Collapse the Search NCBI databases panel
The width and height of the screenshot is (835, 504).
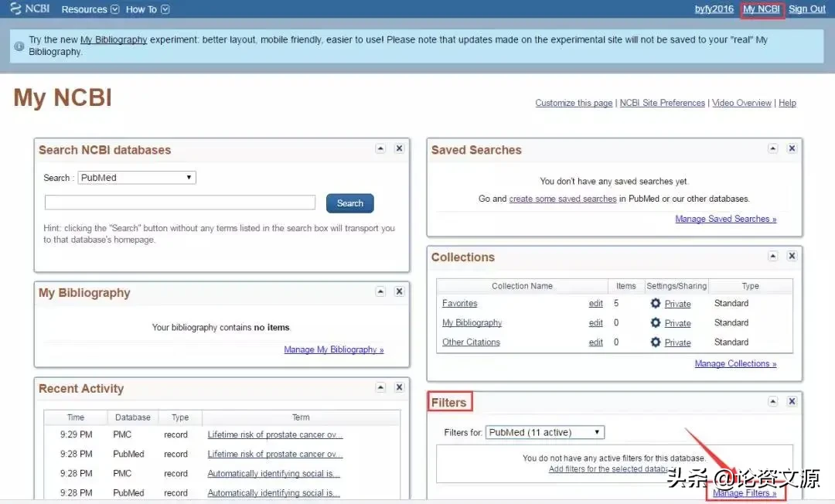tap(380, 148)
